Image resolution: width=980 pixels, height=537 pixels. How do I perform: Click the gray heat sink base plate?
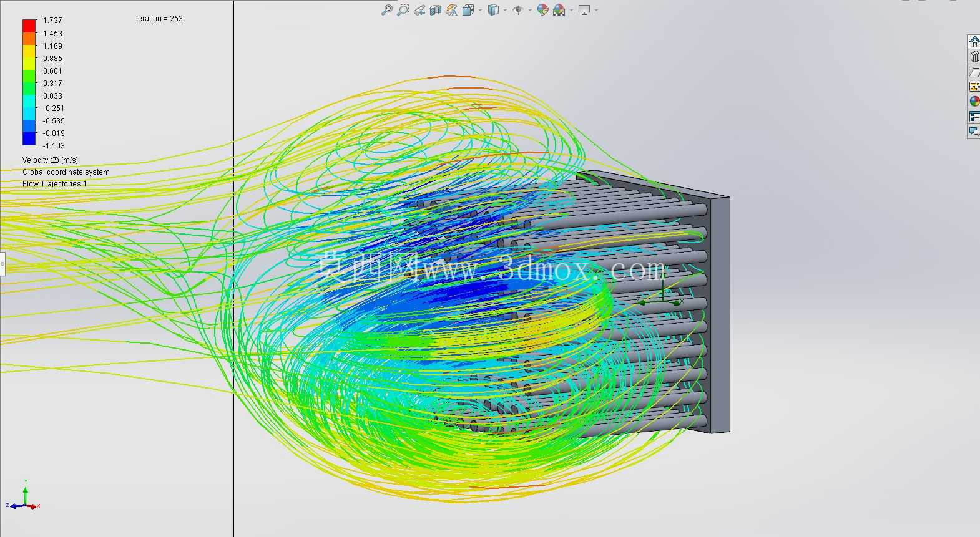tap(719, 314)
